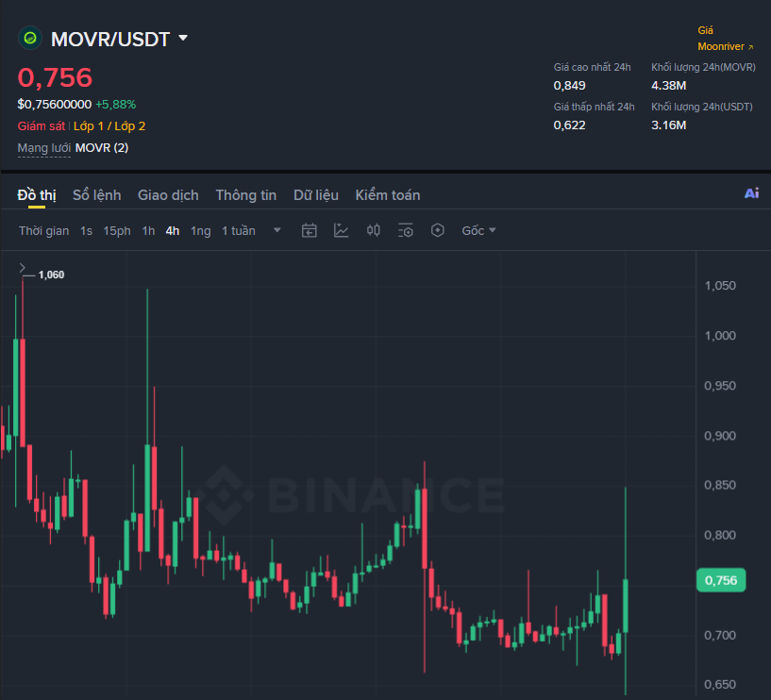
Task: Click the 4.38M MOVR volume value
Action: tap(669, 86)
